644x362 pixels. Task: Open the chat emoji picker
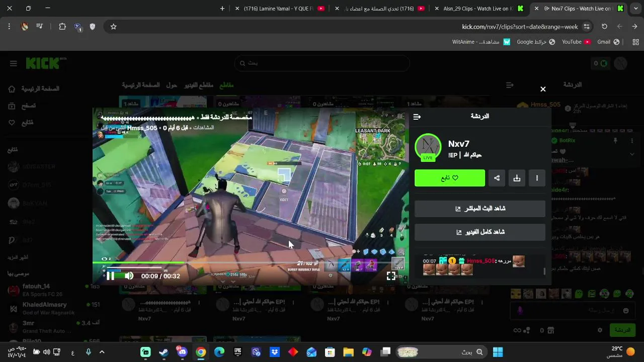(626, 311)
